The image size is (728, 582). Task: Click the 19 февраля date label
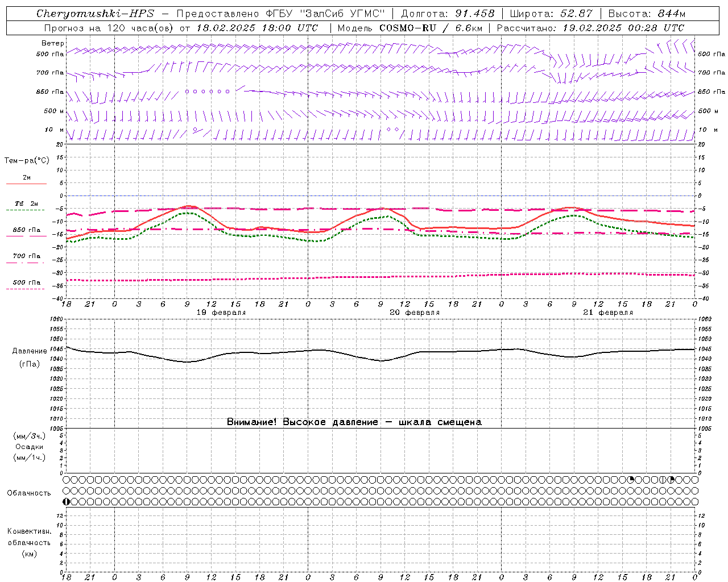(221, 313)
